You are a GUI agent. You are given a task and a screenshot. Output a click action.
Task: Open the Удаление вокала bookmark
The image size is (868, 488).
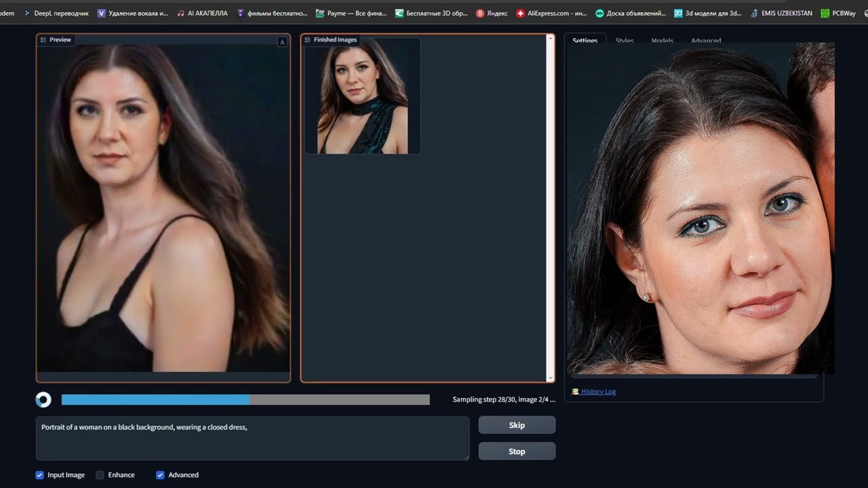point(132,13)
